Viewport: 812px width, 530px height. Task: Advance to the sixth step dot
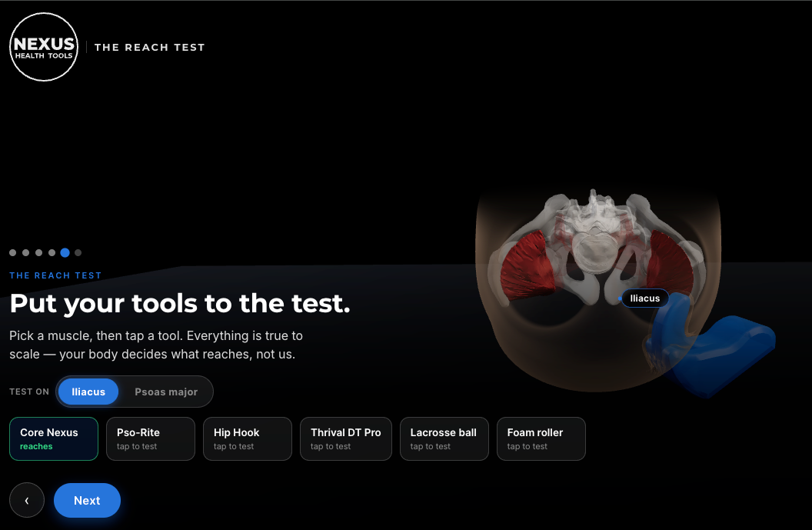tap(78, 253)
